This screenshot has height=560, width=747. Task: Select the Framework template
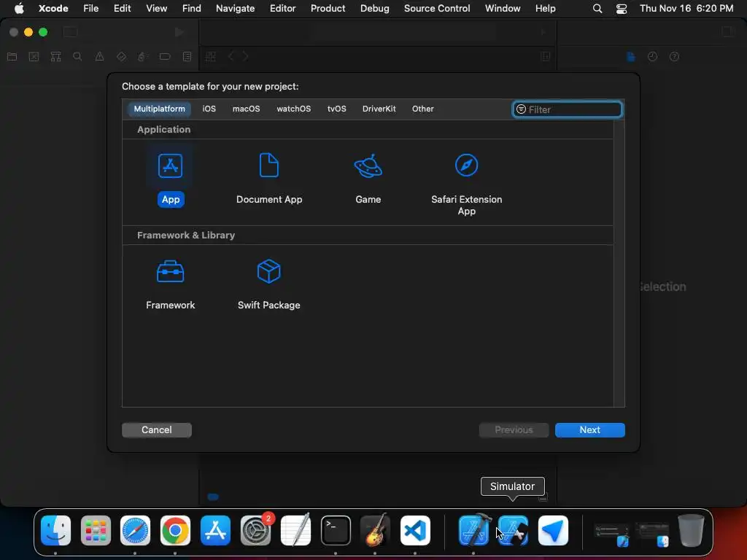point(171,284)
